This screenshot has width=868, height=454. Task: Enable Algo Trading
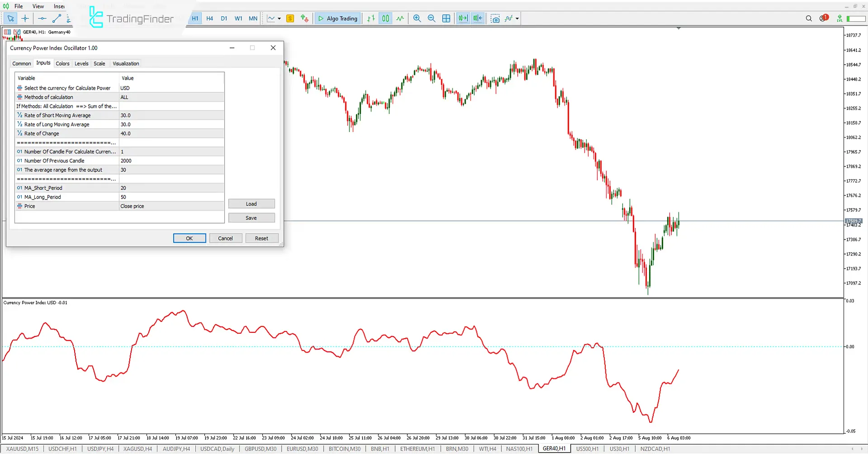click(337, 19)
